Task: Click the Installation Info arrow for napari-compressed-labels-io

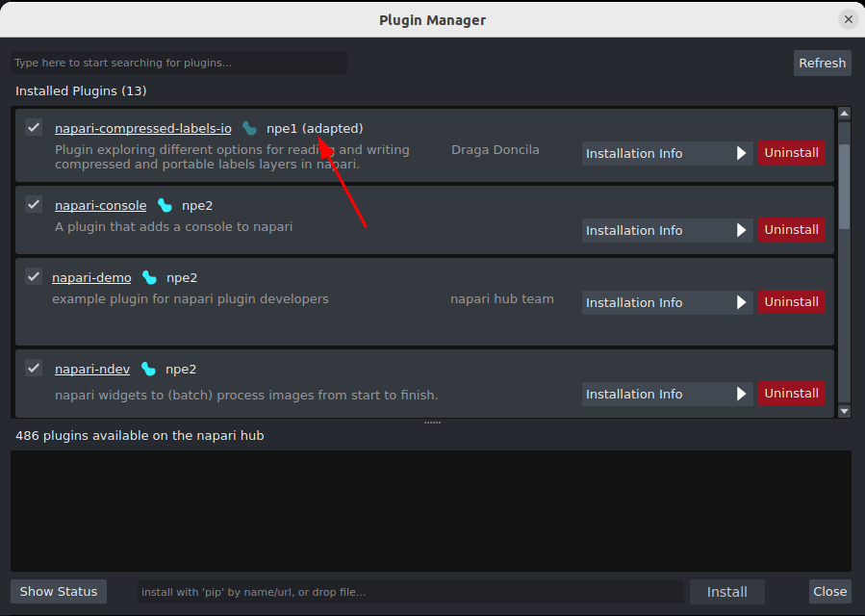Action: point(741,152)
